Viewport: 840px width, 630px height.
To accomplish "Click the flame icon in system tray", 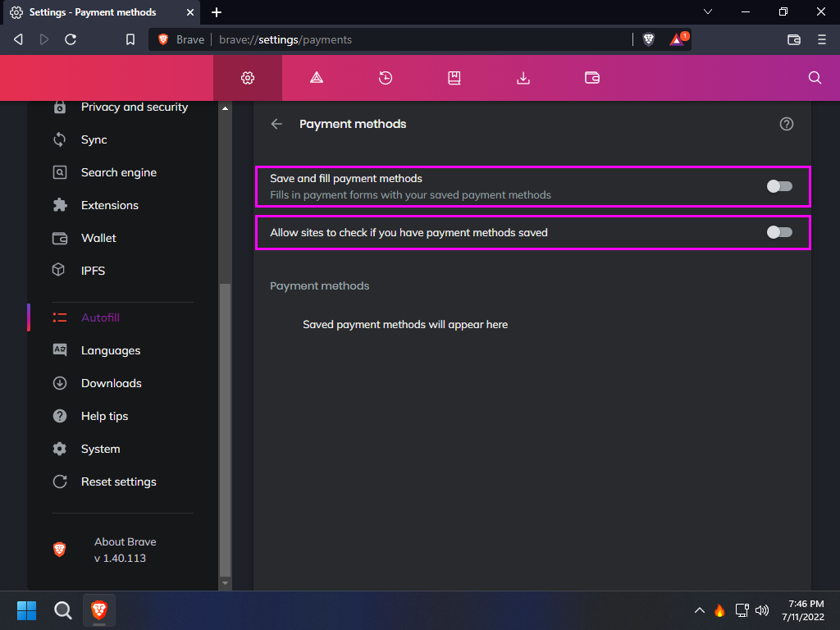I will (x=719, y=610).
